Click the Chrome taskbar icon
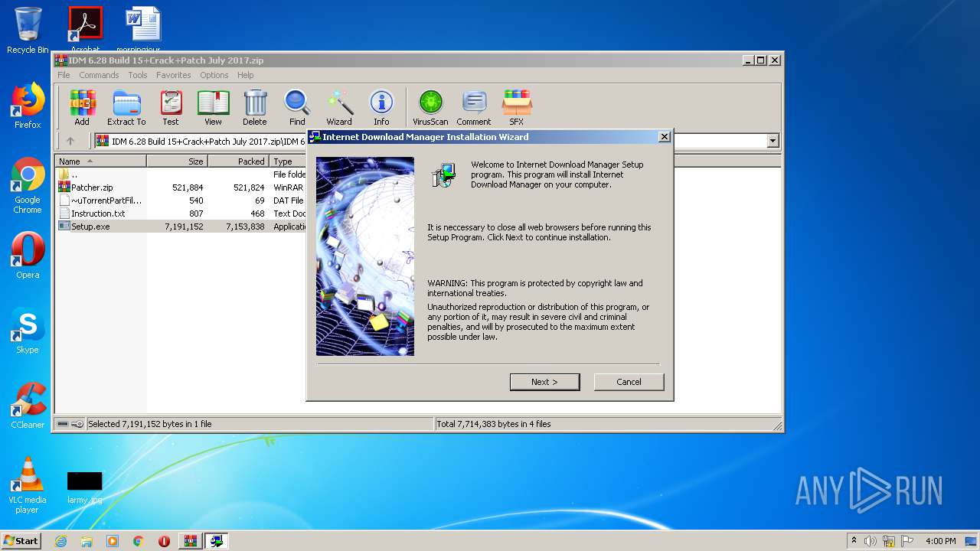The image size is (980, 551). [139, 541]
